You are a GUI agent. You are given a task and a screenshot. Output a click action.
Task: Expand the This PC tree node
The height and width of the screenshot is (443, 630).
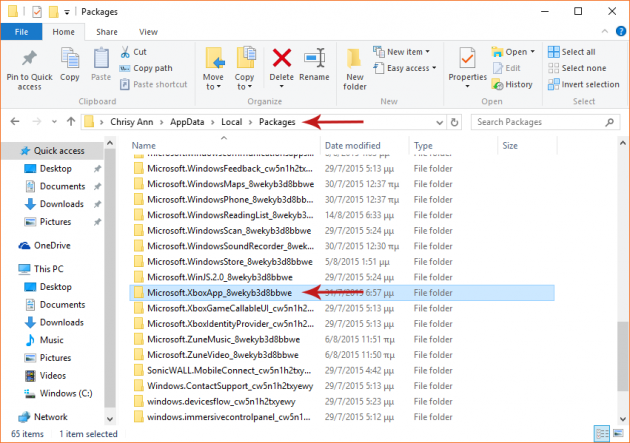coord(9,269)
